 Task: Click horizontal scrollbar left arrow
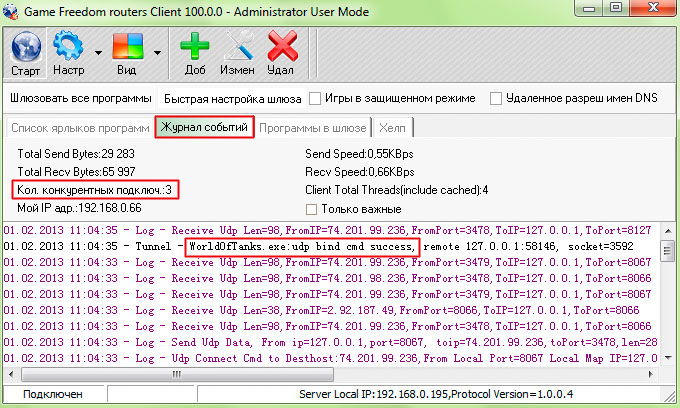11,374
